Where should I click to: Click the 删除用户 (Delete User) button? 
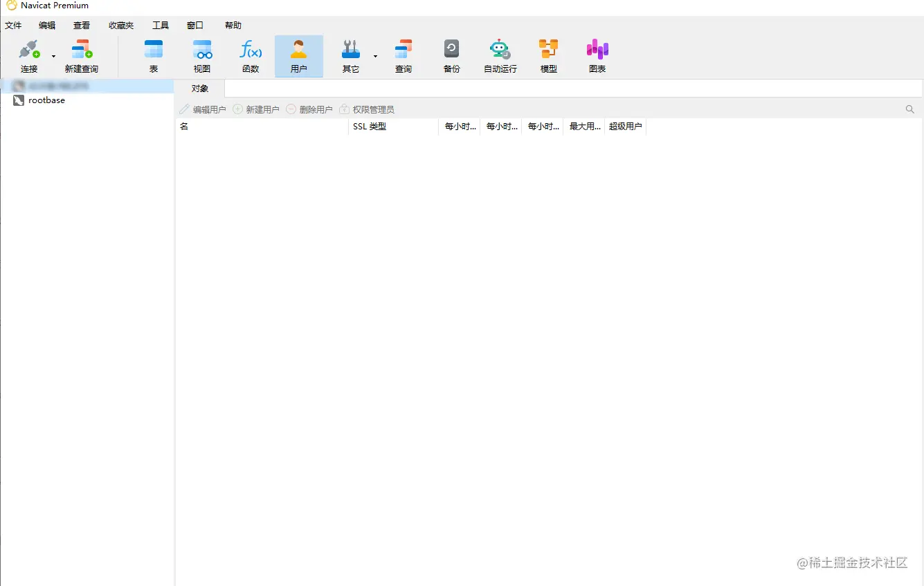(x=309, y=109)
